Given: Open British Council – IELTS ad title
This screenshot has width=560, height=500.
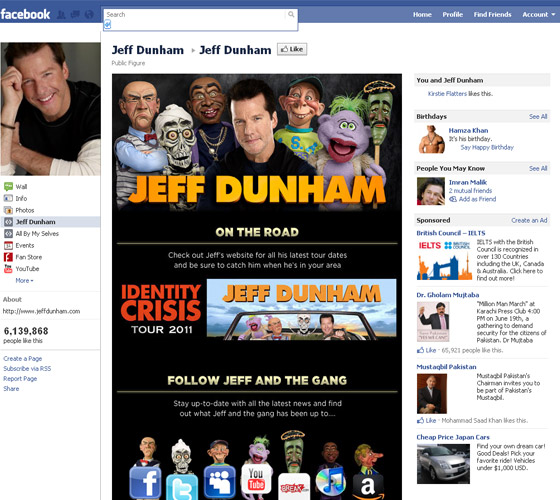Looking at the screenshot, I should [451, 233].
